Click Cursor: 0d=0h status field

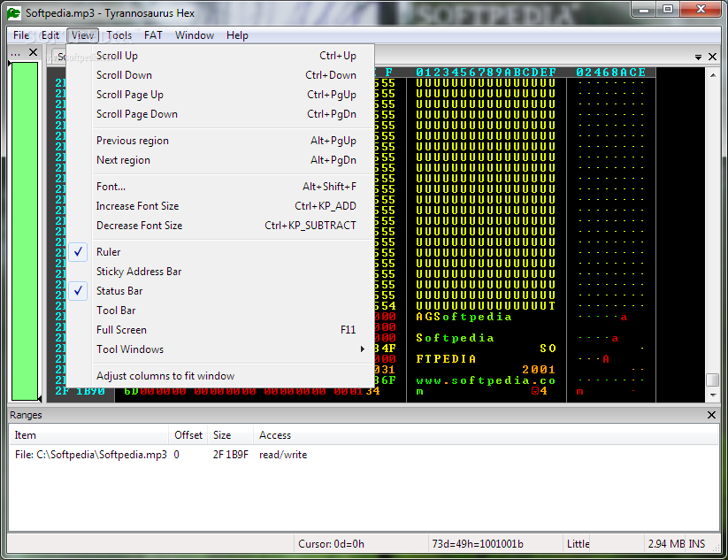click(360, 544)
